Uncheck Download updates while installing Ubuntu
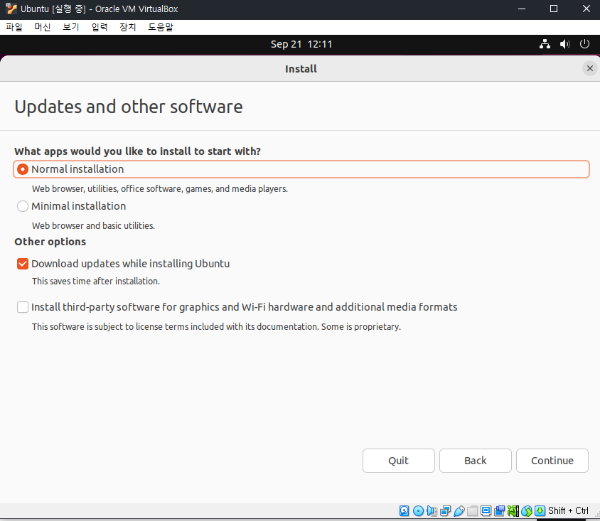Image resolution: width=600 pixels, height=521 pixels. click(x=23, y=264)
